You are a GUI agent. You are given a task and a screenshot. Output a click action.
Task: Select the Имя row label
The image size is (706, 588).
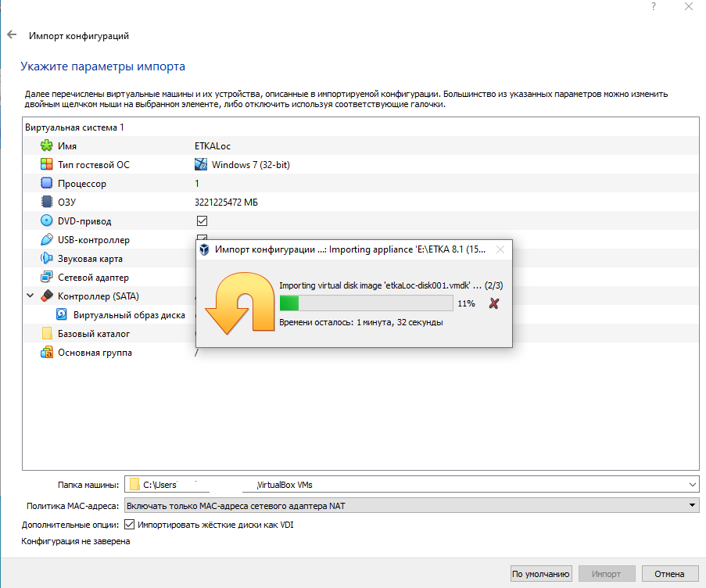[67, 146]
